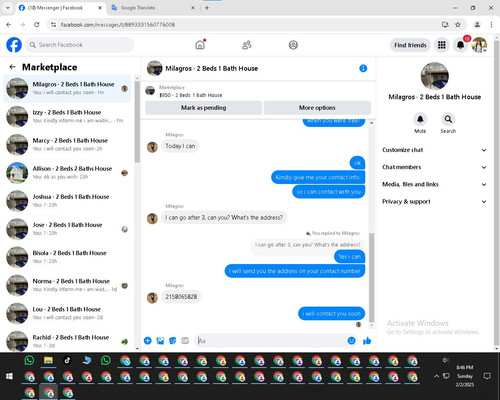Click the Find friends button
The width and height of the screenshot is (500, 400).
(410, 45)
